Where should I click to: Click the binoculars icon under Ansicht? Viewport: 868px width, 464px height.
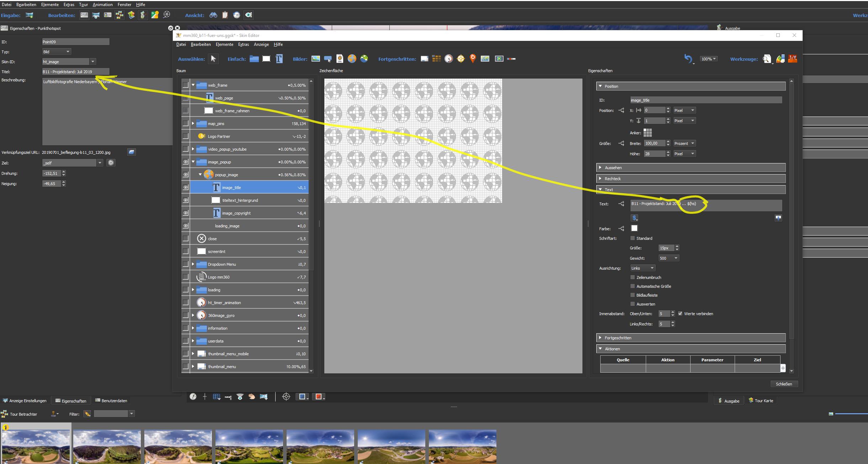click(213, 15)
